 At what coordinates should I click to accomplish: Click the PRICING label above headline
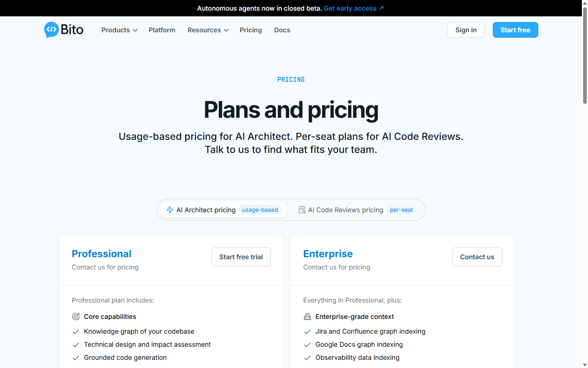pyautogui.click(x=291, y=80)
